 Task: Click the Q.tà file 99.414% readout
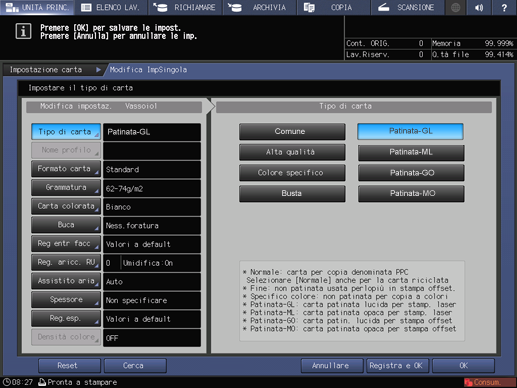[x=473, y=54]
